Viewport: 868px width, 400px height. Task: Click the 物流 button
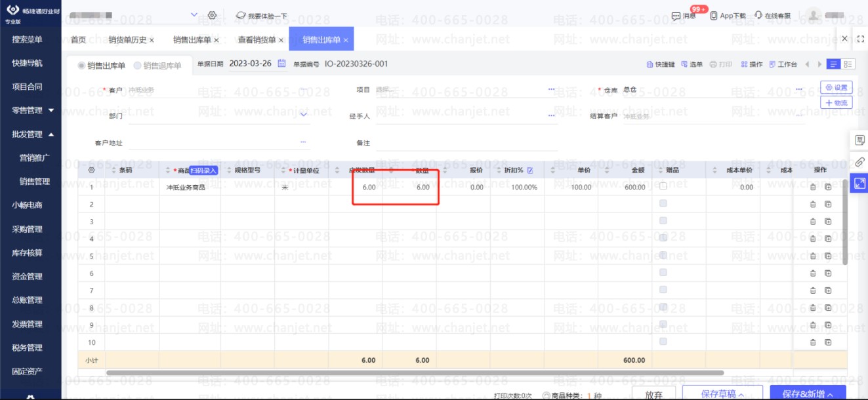(x=836, y=103)
